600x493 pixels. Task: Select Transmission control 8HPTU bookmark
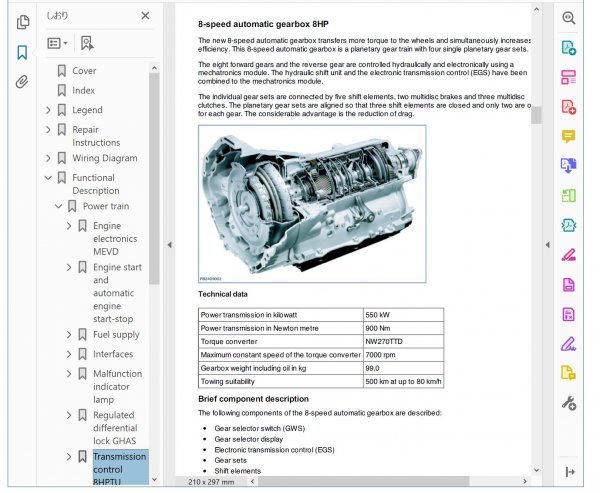point(120,468)
